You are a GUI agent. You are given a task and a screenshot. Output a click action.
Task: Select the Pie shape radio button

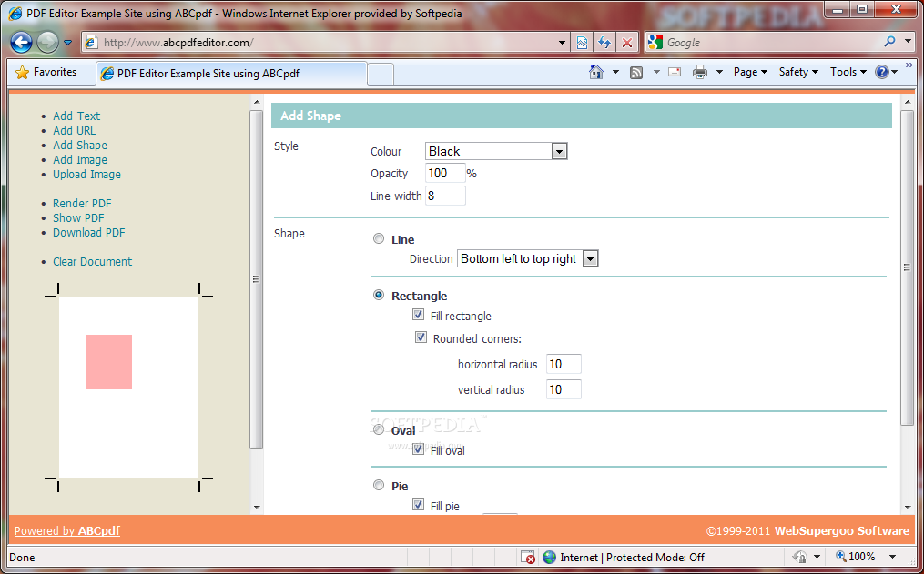click(x=379, y=485)
